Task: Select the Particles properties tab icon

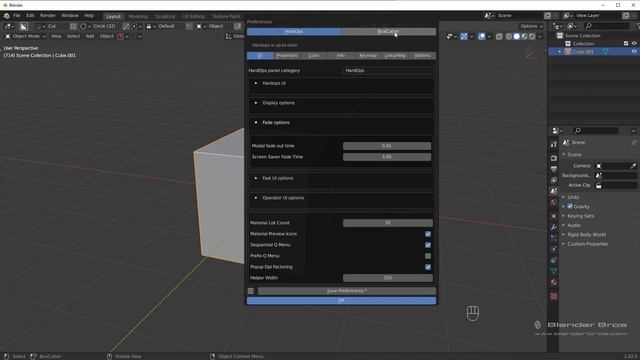Action: (553, 238)
